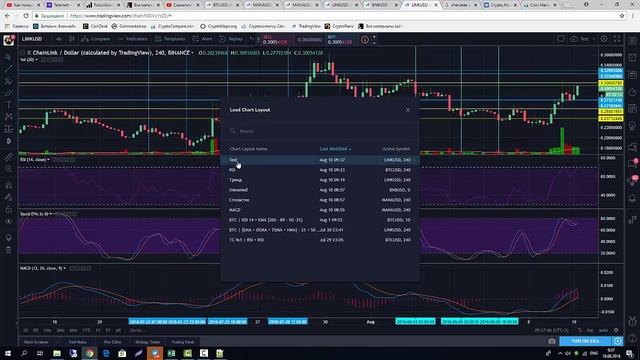Take a chart snapshot camera icon
The height and width of the screenshot is (360, 640).
tap(552, 341)
